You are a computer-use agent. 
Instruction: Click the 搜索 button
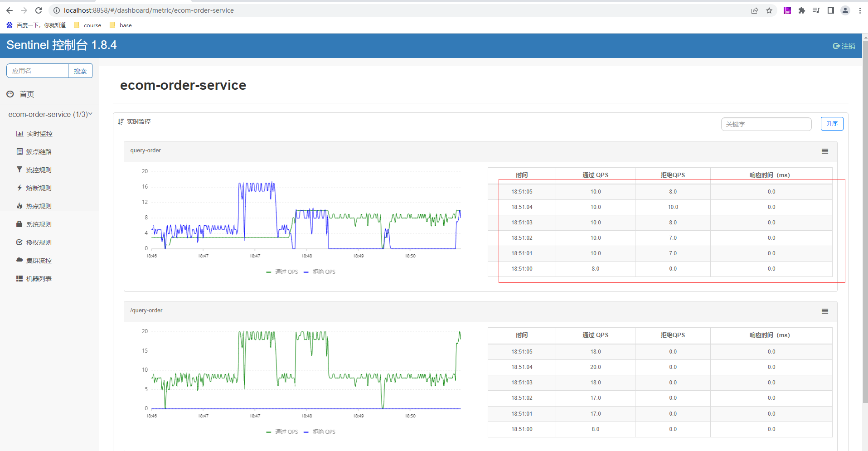coord(80,71)
